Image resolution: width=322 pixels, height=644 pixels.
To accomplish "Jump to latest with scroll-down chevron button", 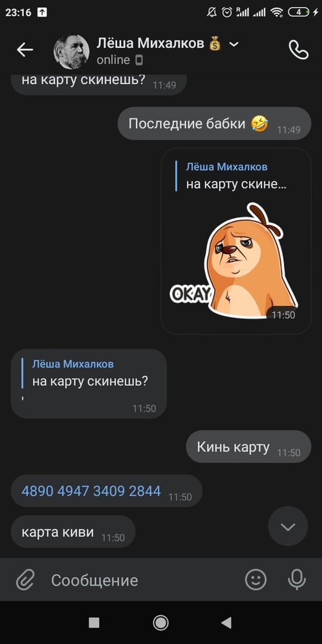I will click(x=288, y=526).
